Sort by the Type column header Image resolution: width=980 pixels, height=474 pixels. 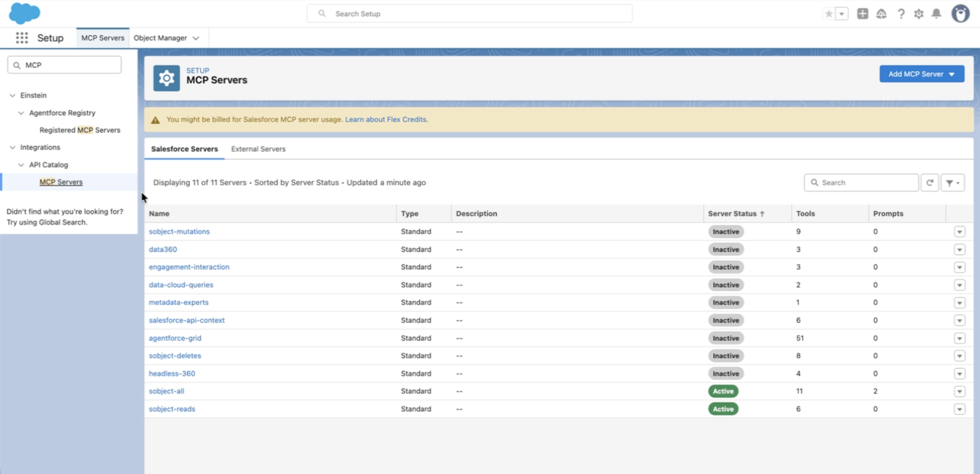click(410, 214)
